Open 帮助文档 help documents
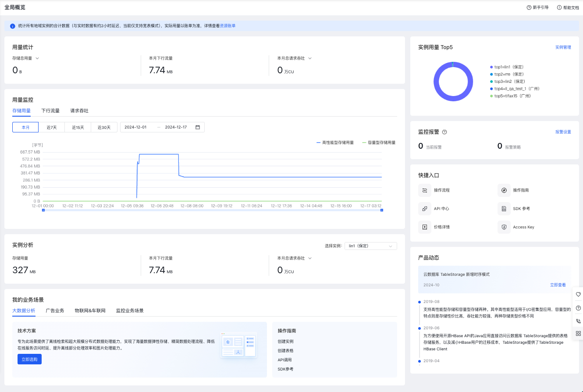Image resolution: width=583 pixels, height=392 pixels. click(x=568, y=7)
